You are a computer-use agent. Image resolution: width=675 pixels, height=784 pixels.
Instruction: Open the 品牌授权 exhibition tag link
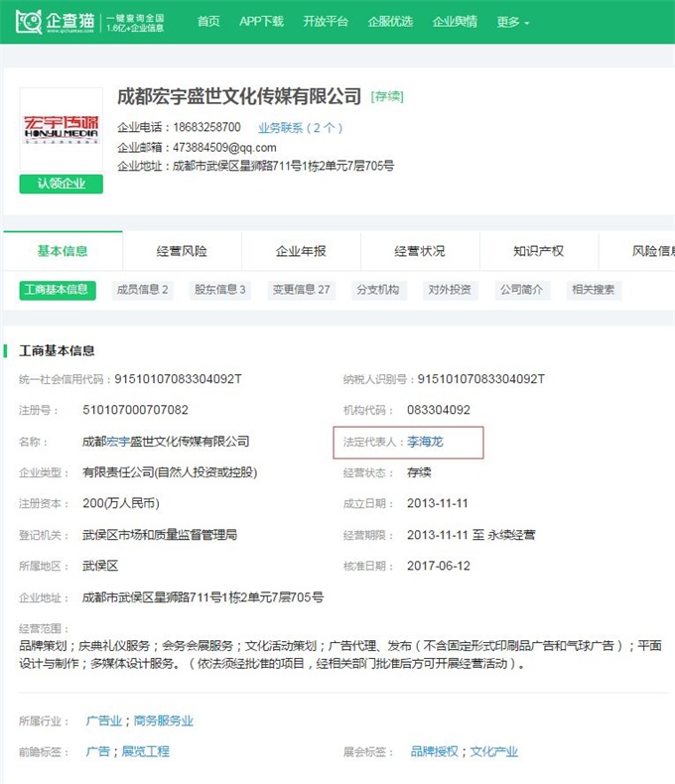point(434,751)
